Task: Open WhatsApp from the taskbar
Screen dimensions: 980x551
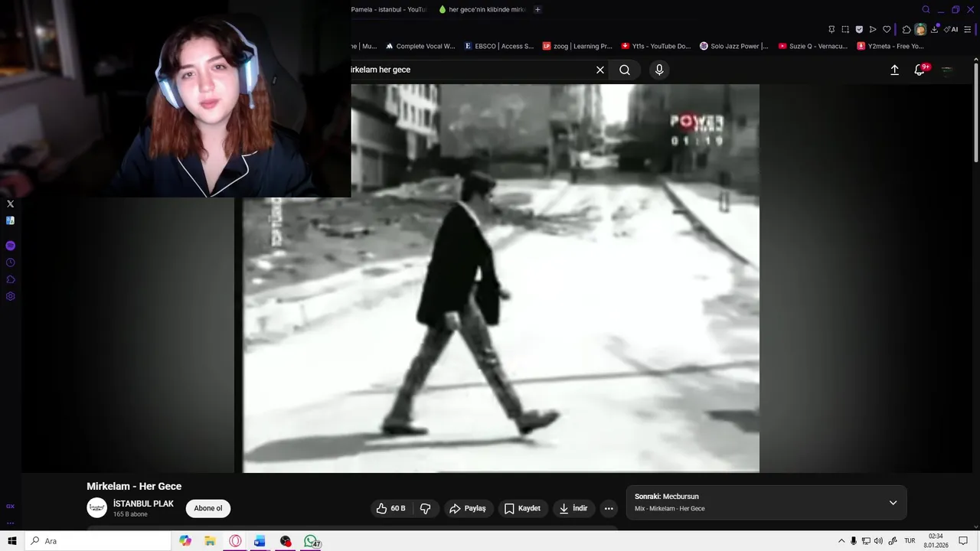Action: (x=311, y=541)
